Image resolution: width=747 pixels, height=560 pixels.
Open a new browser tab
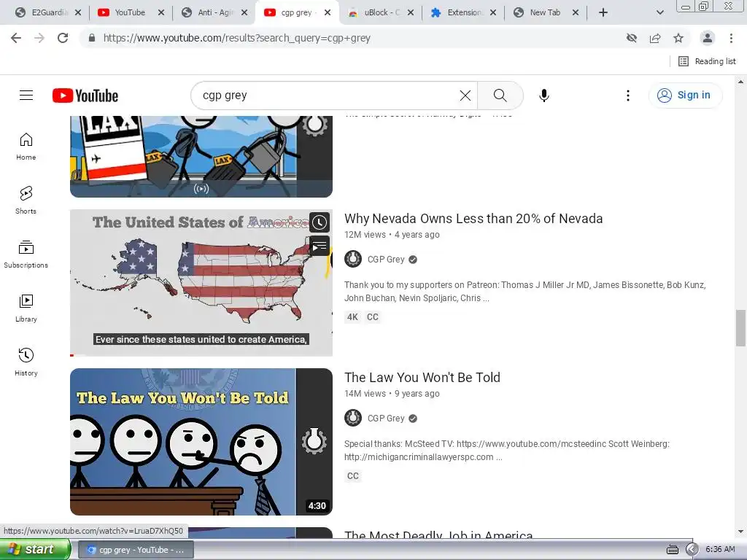coord(603,12)
